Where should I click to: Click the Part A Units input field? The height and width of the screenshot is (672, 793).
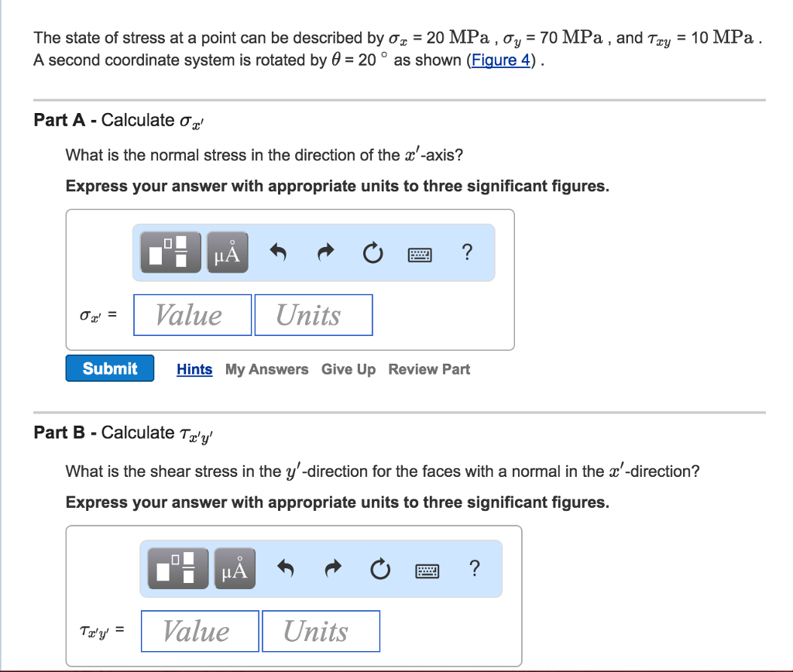[x=314, y=315]
